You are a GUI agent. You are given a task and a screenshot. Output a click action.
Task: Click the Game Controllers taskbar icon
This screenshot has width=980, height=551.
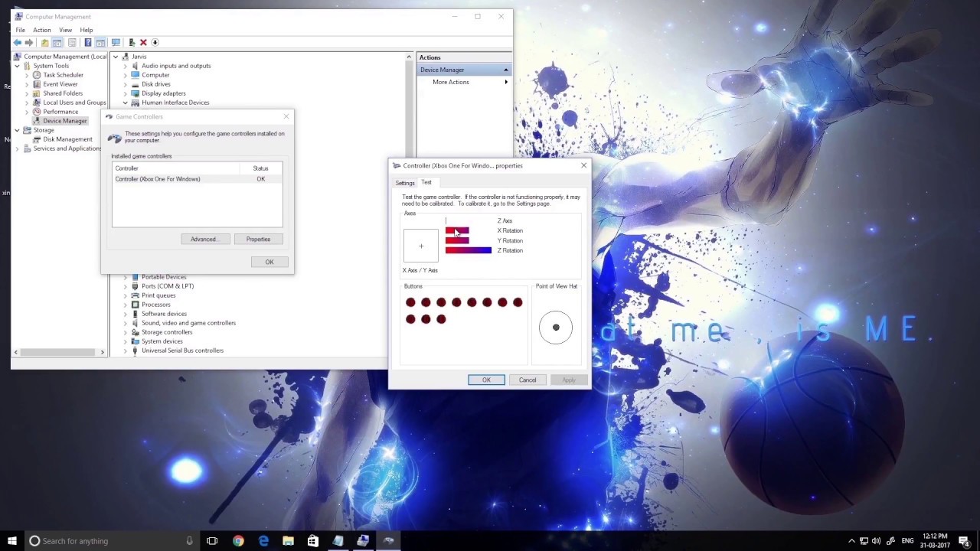(x=388, y=541)
